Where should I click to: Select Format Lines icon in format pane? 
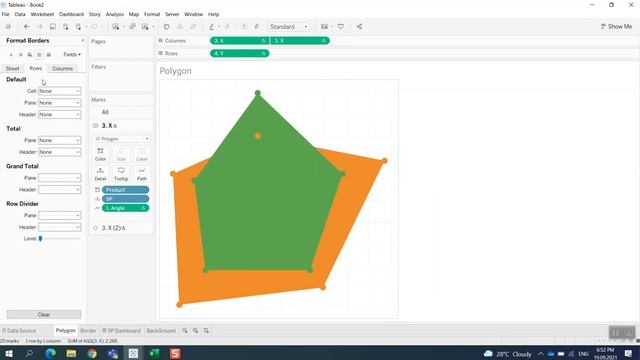(49, 54)
